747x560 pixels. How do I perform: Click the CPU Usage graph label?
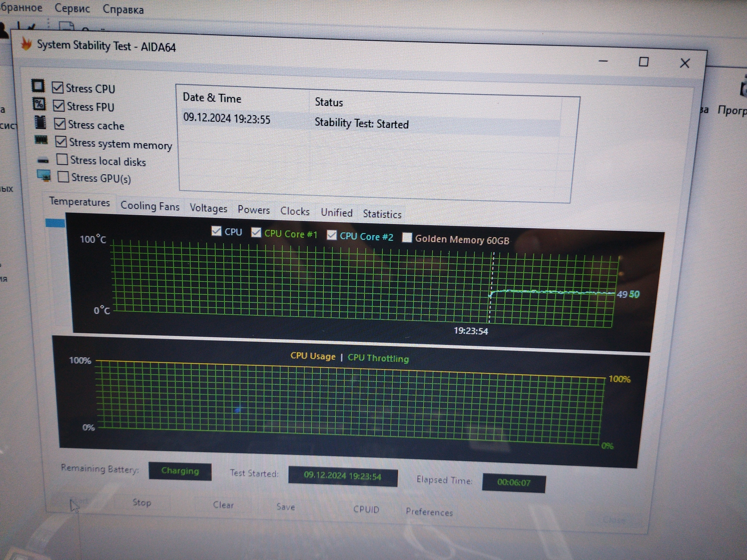pos(313,356)
